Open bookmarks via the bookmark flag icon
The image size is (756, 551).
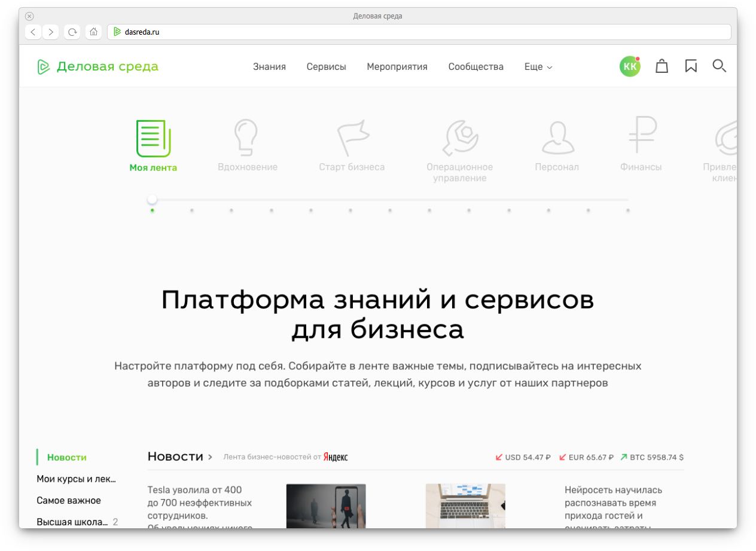pyautogui.click(x=691, y=66)
